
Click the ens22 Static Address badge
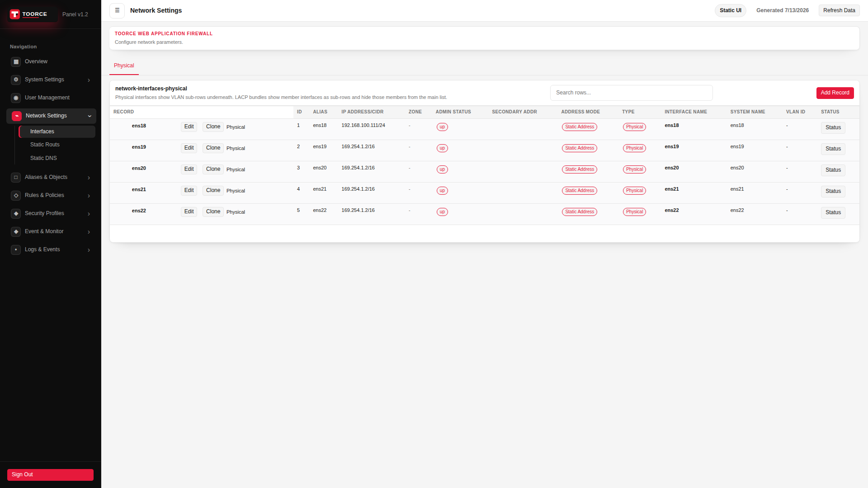(x=580, y=212)
